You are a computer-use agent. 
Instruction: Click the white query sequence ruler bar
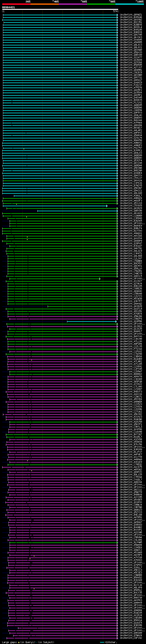click(60, 9)
